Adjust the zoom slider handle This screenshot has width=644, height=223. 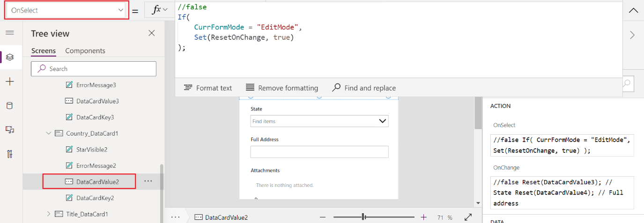tap(364, 217)
